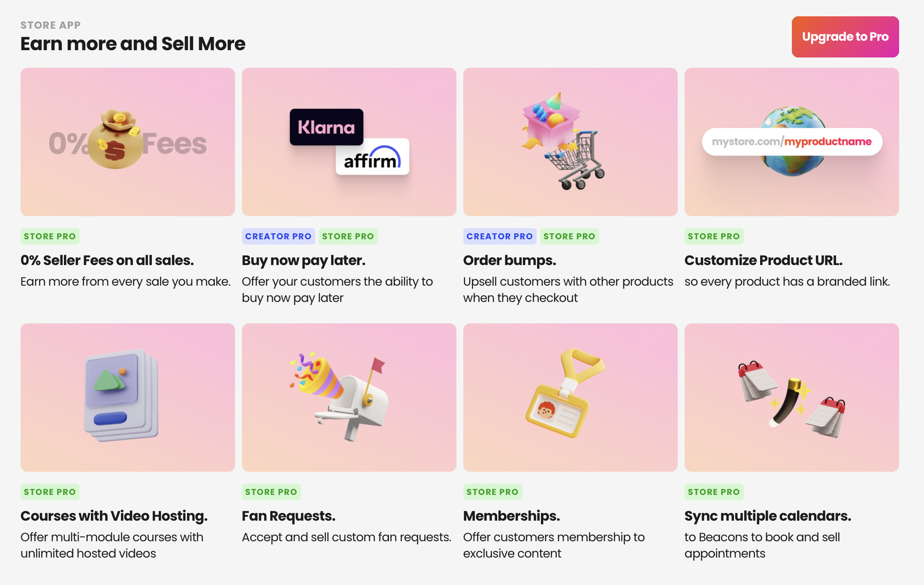Screen dimensions: 924x585
Task: Click the Store Pro tag above Order bumps
Action: click(x=569, y=236)
